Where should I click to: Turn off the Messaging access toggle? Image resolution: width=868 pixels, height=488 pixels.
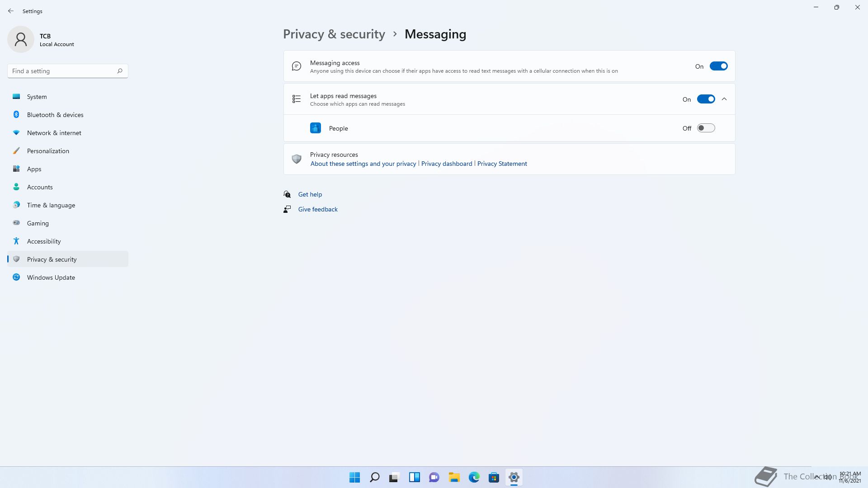[718, 66]
